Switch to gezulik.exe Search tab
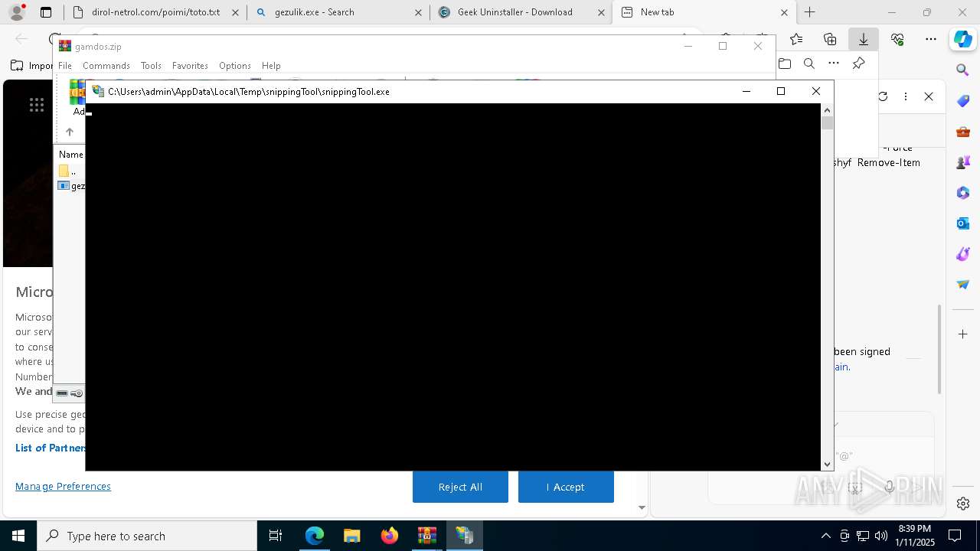 pos(338,12)
